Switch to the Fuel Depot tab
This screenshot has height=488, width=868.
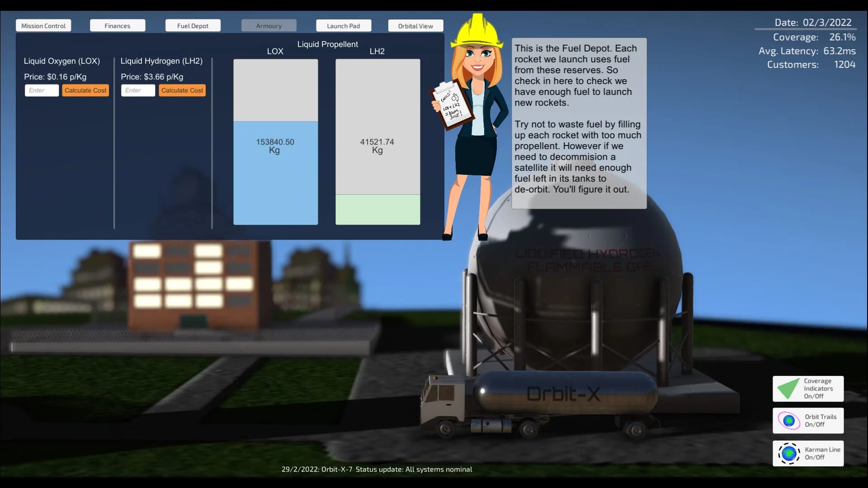193,26
